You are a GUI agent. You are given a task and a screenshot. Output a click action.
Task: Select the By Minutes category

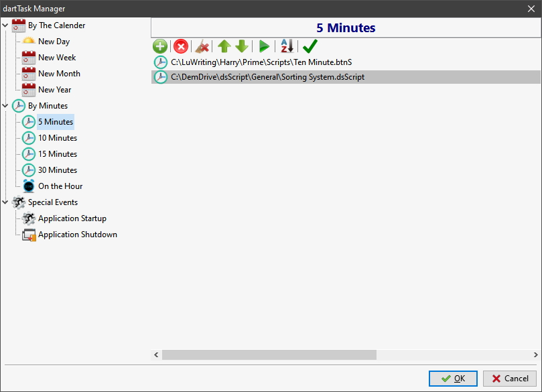(x=48, y=106)
